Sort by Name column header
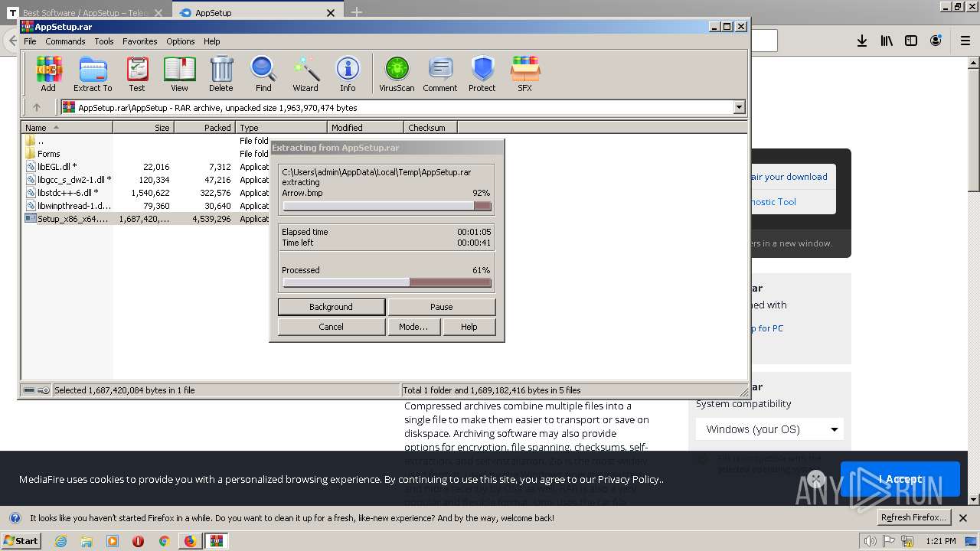 point(67,128)
